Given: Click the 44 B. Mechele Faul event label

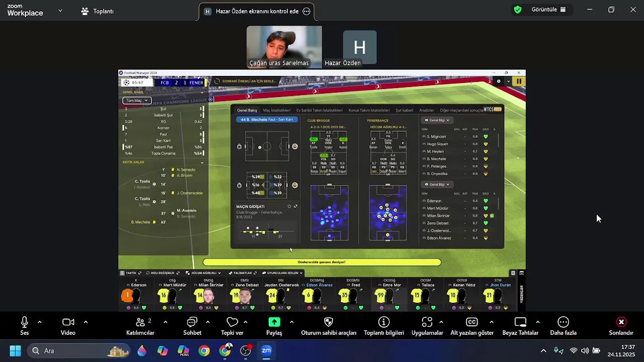Looking at the screenshot, I should click(267, 120).
